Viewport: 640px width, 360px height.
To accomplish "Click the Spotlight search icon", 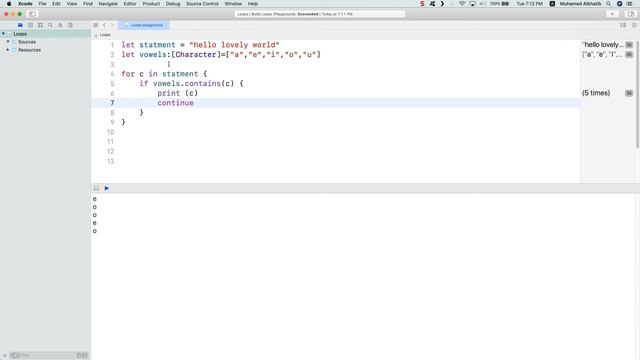I will 609,4.
